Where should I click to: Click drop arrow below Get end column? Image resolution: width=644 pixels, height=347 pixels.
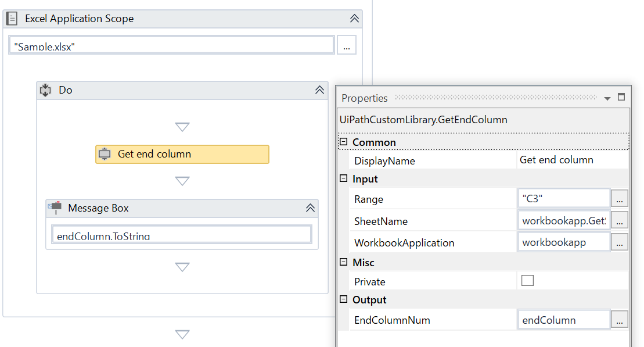click(182, 181)
